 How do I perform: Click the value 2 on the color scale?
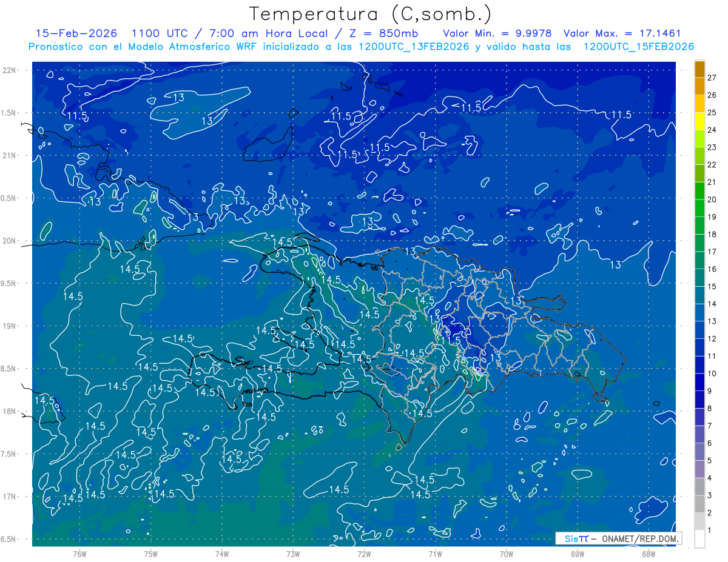click(710, 513)
